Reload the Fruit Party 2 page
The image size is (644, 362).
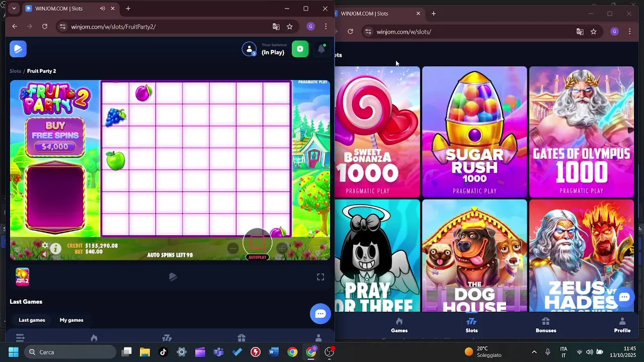45,27
